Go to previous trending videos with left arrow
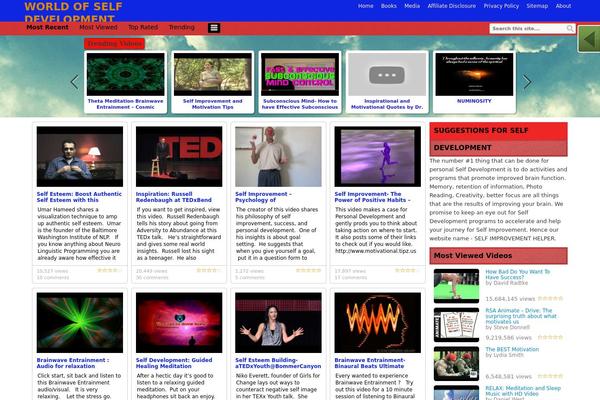600x400 pixels. (x=74, y=82)
